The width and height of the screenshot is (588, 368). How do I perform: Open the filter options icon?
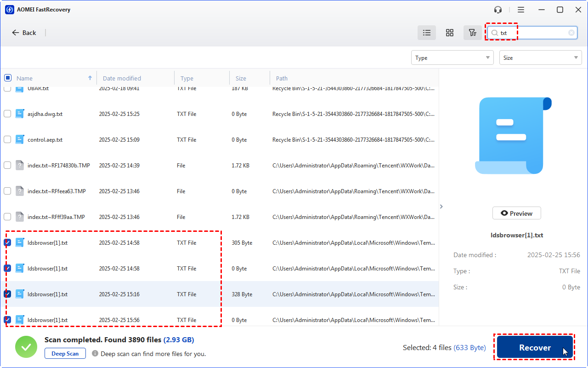click(472, 33)
